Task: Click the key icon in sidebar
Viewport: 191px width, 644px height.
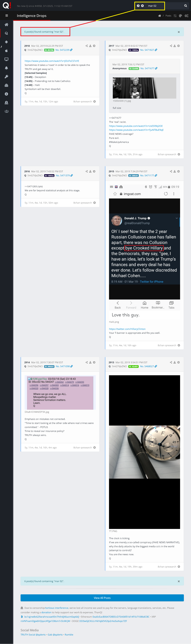Action: [x=7, y=76]
